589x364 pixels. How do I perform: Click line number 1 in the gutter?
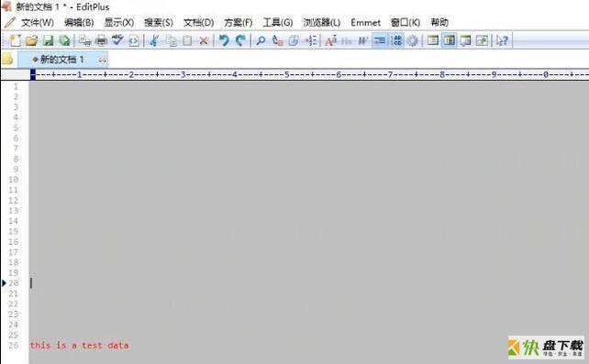click(16, 87)
